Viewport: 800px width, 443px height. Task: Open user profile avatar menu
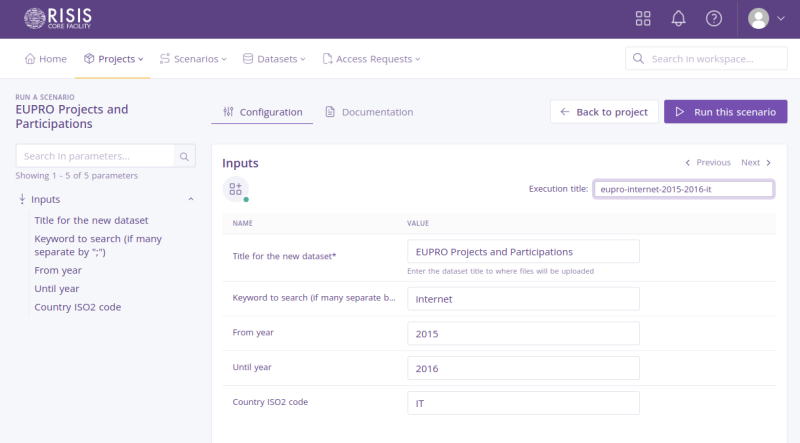point(766,19)
